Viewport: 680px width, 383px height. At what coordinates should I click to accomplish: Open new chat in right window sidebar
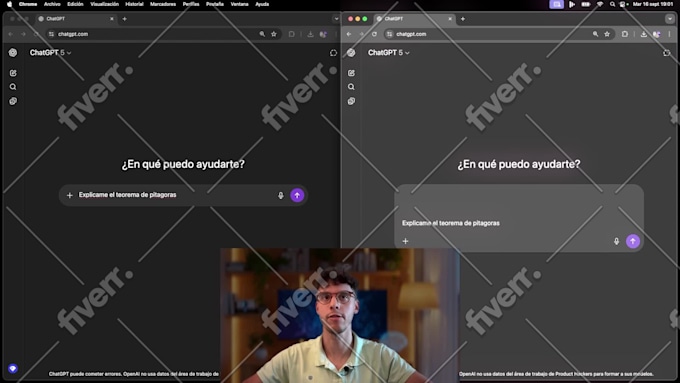[x=351, y=73]
